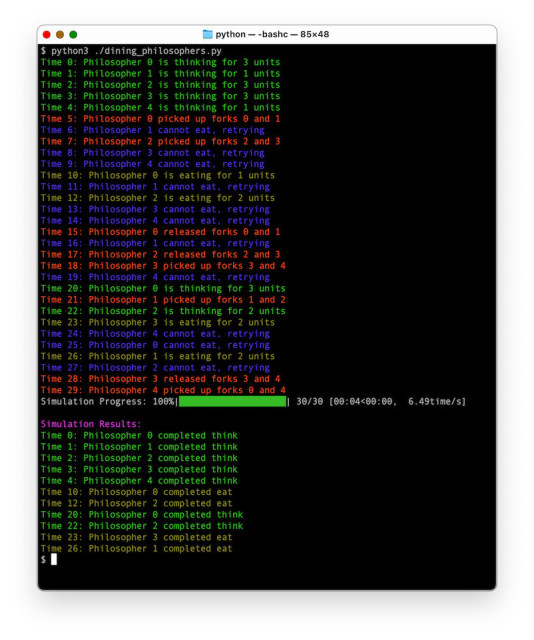The height and width of the screenshot is (640, 534).
Task: Click the folder icon in the title bar
Action: (x=207, y=34)
